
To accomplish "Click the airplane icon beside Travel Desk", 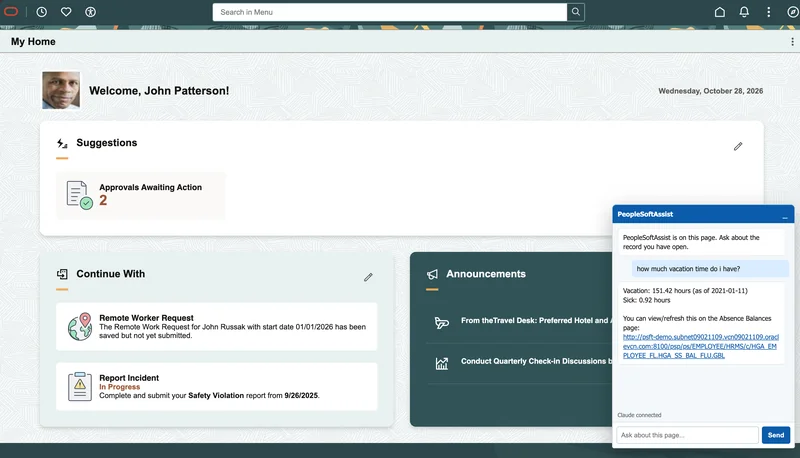I will (x=441, y=322).
